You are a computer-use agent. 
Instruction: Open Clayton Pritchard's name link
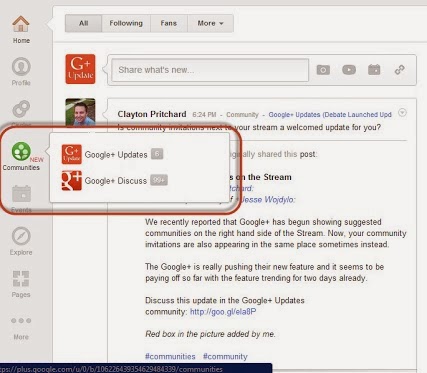(152, 114)
